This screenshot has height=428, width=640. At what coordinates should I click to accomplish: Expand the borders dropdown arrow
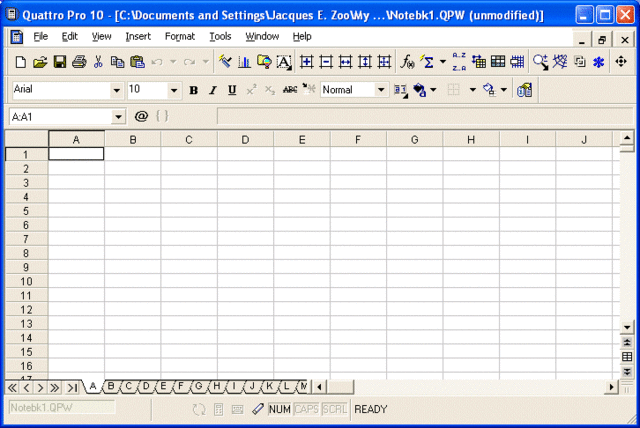(473, 90)
